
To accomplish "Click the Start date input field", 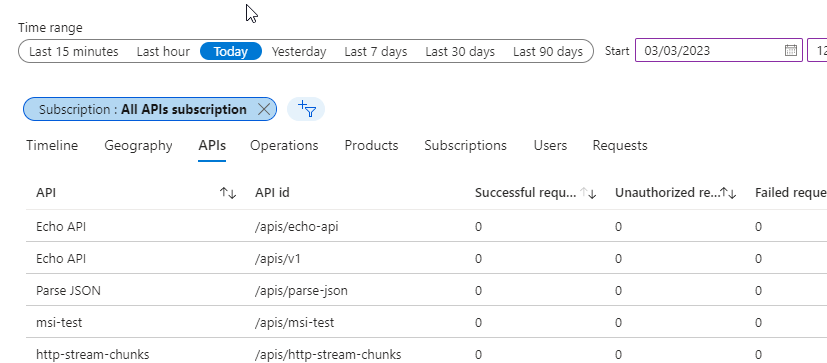I will pos(719,51).
